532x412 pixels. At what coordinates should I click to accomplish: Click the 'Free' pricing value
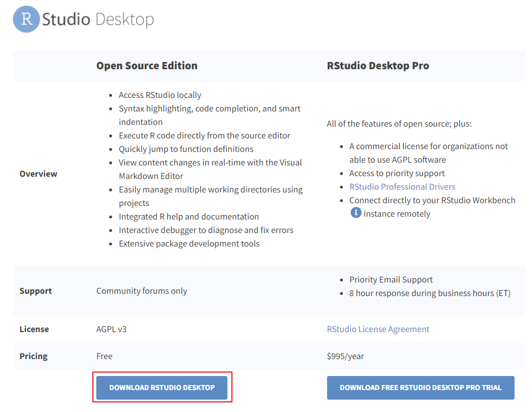pos(104,356)
